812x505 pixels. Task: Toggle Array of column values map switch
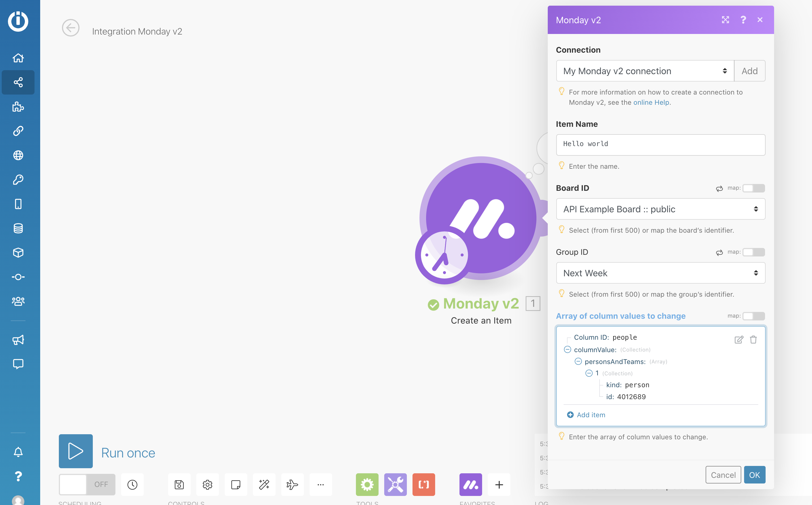click(x=754, y=316)
